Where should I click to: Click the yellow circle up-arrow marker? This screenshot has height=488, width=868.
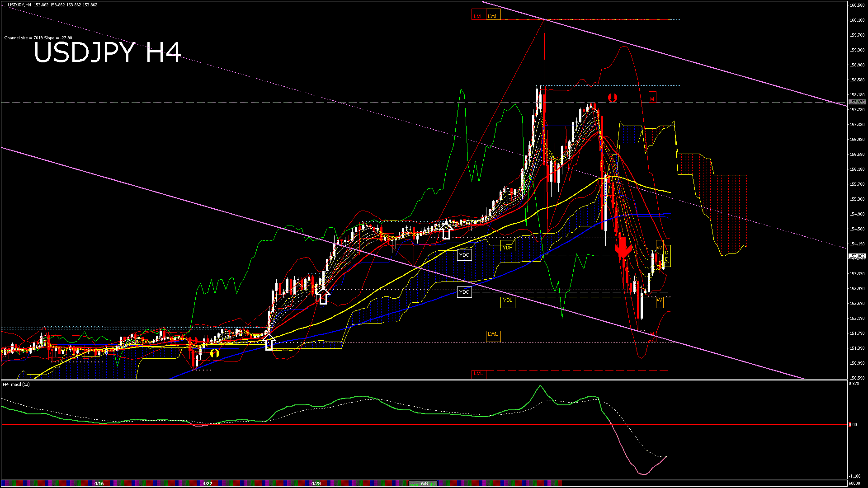[215, 353]
